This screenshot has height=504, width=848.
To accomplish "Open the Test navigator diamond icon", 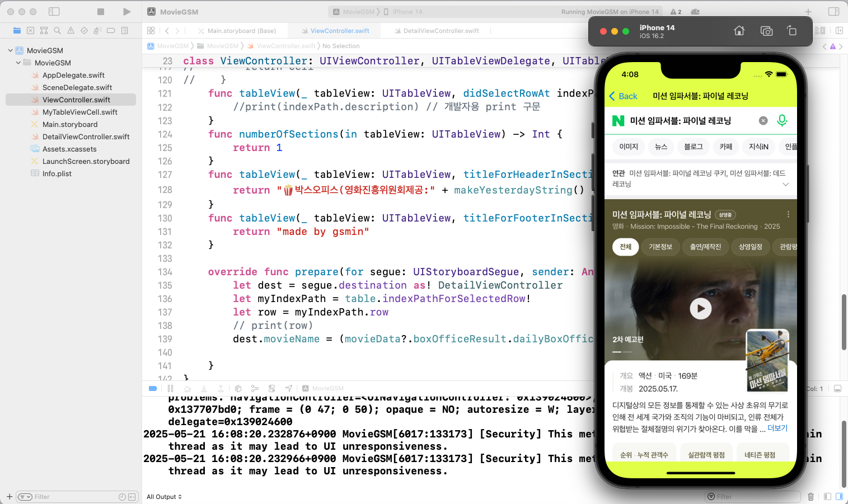I will (x=84, y=31).
